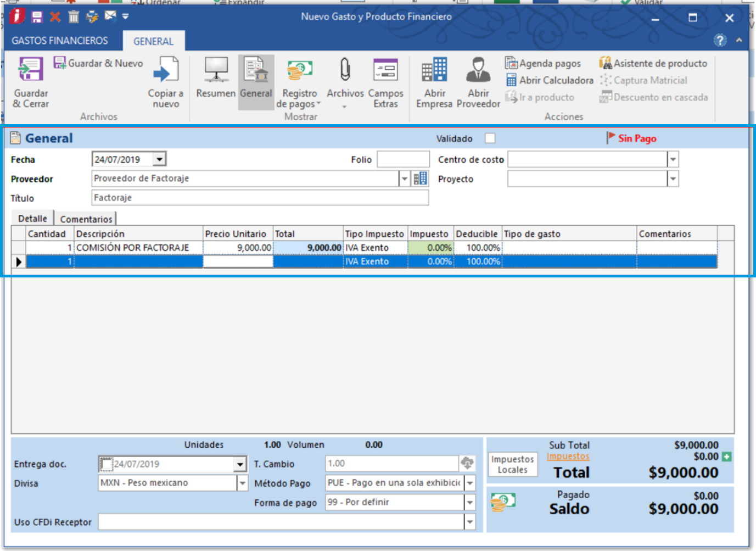Viewport: 756px width, 551px height.
Task: Expand the Fecha date dropdown
Action: 159,159
